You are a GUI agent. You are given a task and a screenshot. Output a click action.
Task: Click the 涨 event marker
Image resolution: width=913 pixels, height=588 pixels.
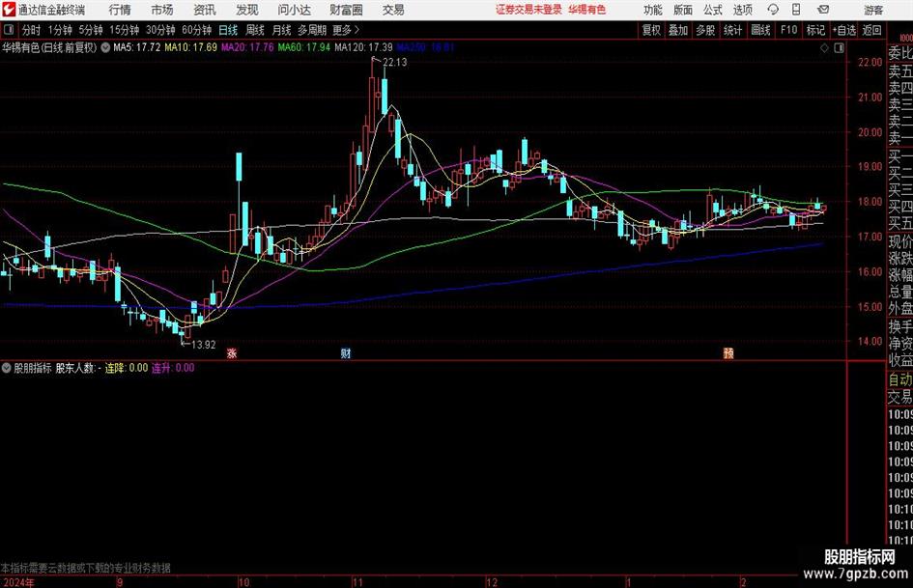pyautogui.click(x=232, y=352)
